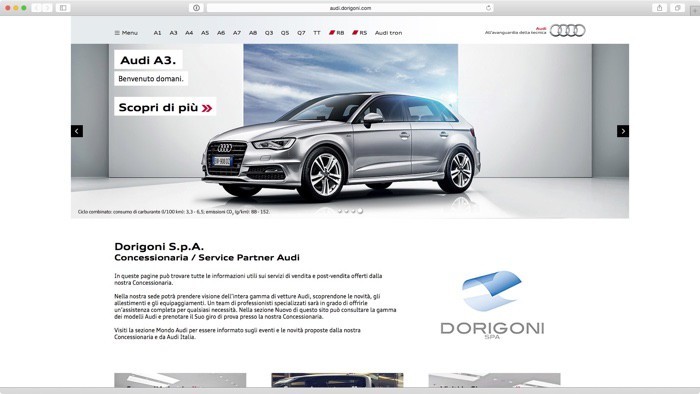Click Safari forward navigation arrow
Image resolution: width=700 pixels, height=394 pixels.
[x=47, y=8]
